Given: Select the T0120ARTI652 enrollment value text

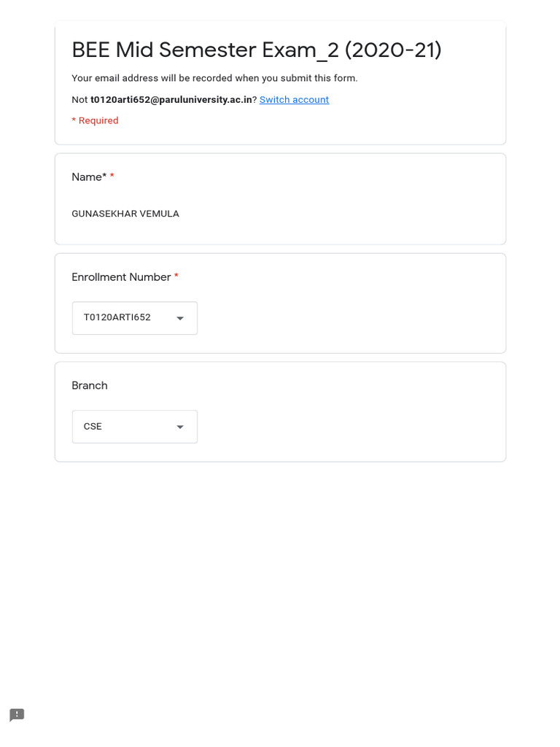Looking at the screenshot, I should pyautogui.click(x=117, y=317).
